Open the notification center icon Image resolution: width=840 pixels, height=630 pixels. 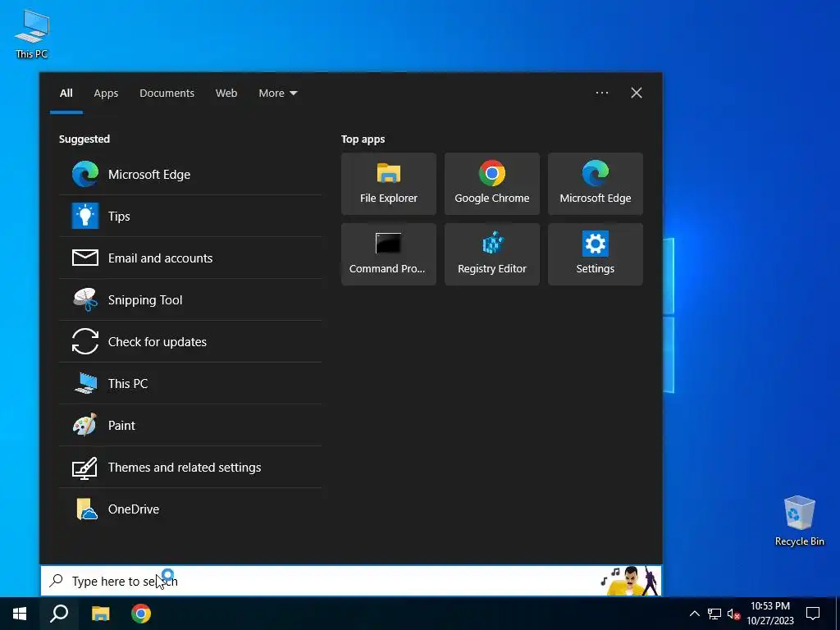pyautogui.click(x=813, y=614)
